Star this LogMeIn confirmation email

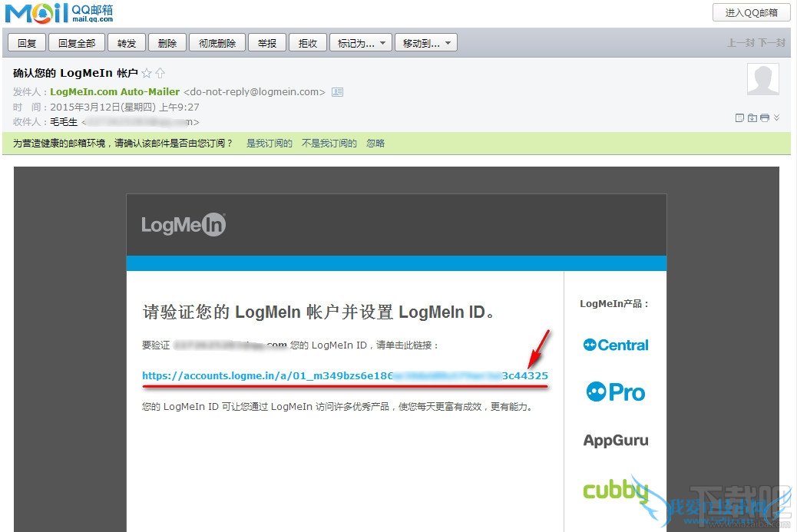(147, 73)
